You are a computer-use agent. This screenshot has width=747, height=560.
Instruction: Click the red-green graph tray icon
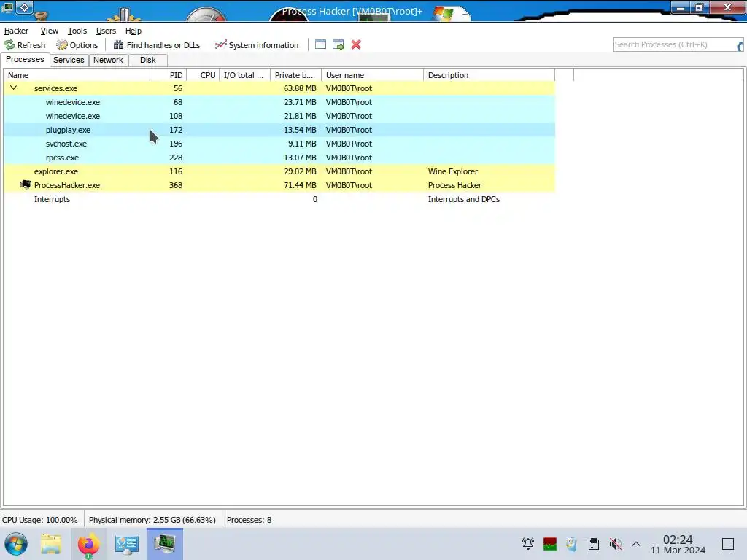click(550, 544)
